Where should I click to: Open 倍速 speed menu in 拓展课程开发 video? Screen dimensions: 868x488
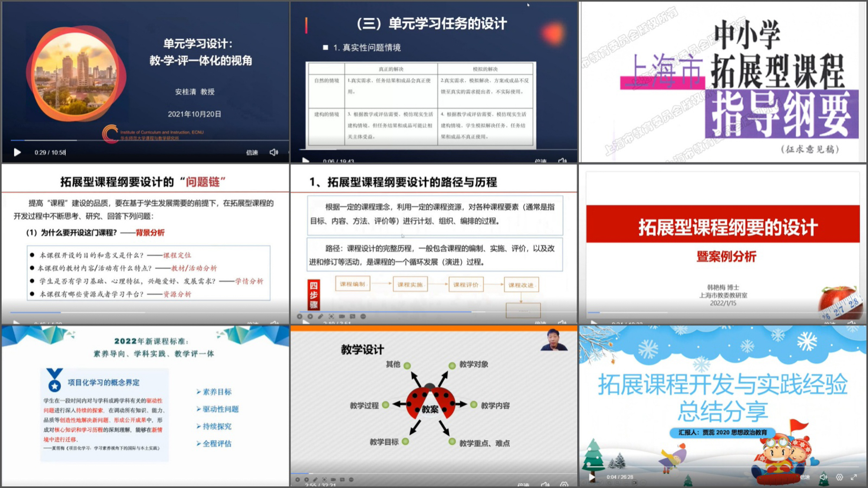click(805, 477)
